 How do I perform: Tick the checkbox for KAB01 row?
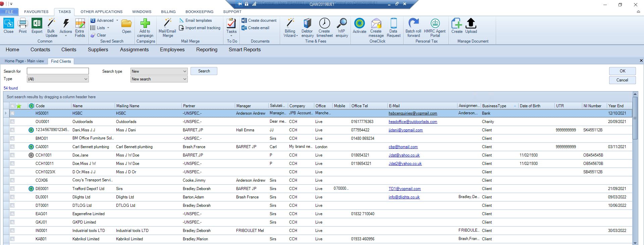coord(12,239)
